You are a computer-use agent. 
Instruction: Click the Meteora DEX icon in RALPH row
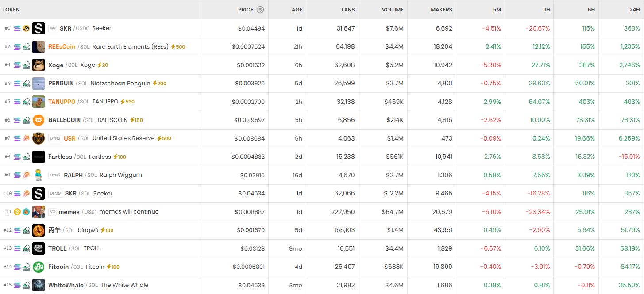pyautogui.click(x=26, y=175)
